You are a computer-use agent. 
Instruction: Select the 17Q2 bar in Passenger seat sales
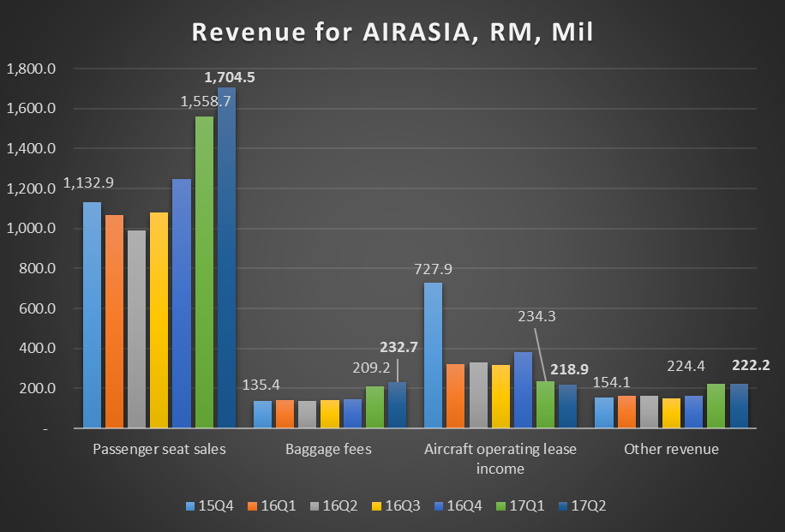tap(226, 258)
